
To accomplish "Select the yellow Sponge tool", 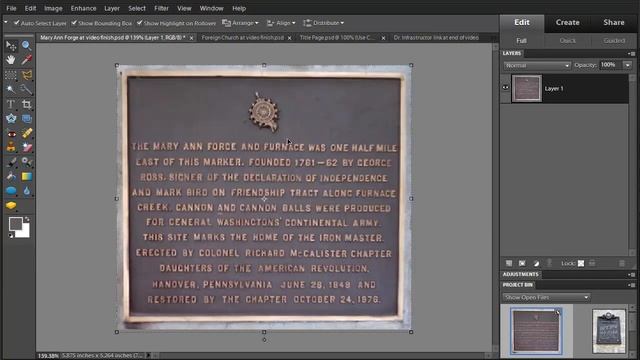I will 11,205.
